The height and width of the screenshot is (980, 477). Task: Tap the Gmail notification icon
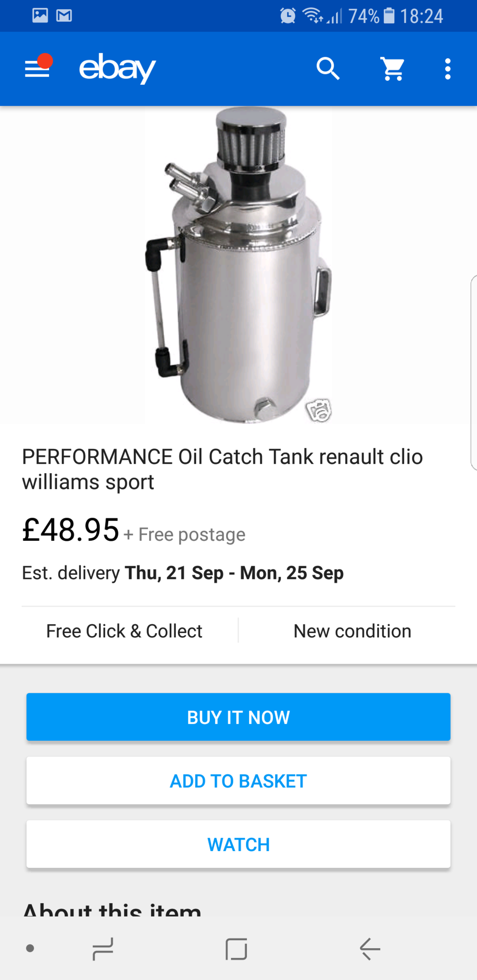(64, 16)
